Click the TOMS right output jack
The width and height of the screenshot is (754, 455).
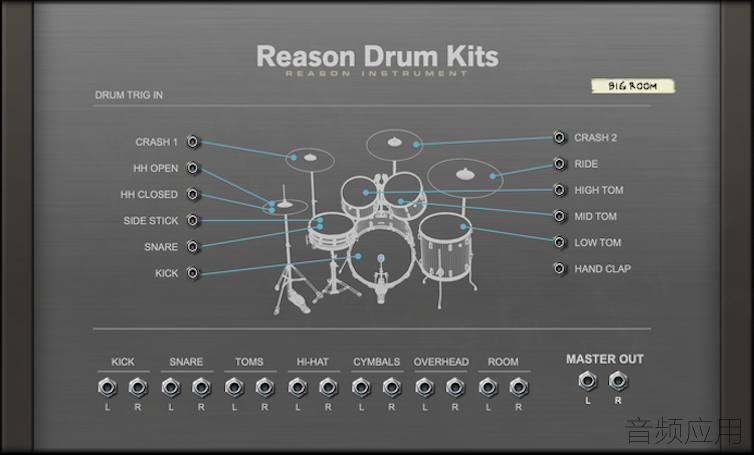[265, 387]
